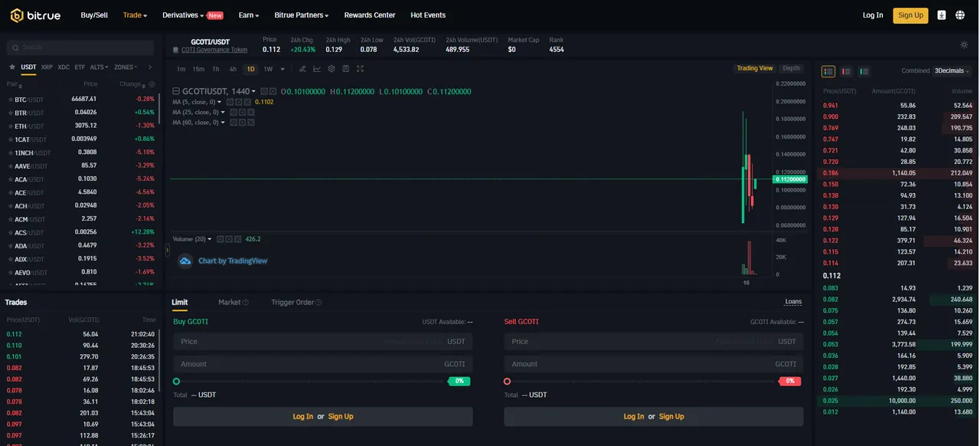Image resolution: width=980 pixels, height=446 pixels.
Task: Click the Buy GCOTI Price input
Action: tap(322, 342)
